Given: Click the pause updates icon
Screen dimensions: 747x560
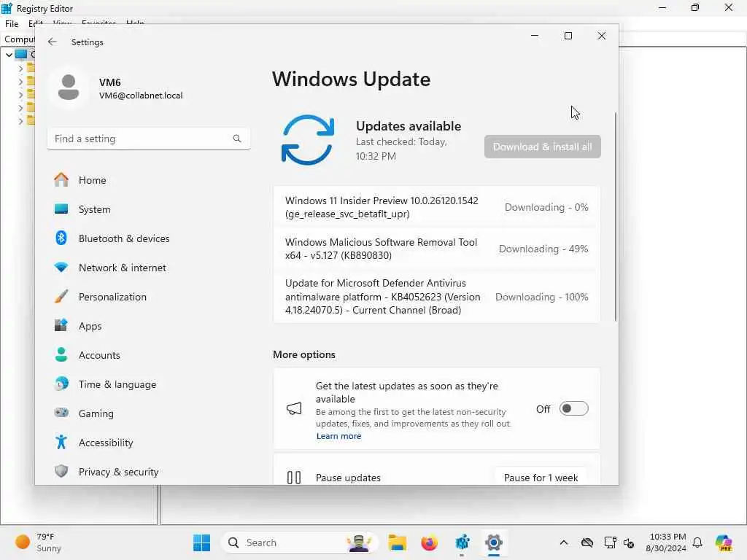Looking at the screenshot, I should [x=294, y=478].
